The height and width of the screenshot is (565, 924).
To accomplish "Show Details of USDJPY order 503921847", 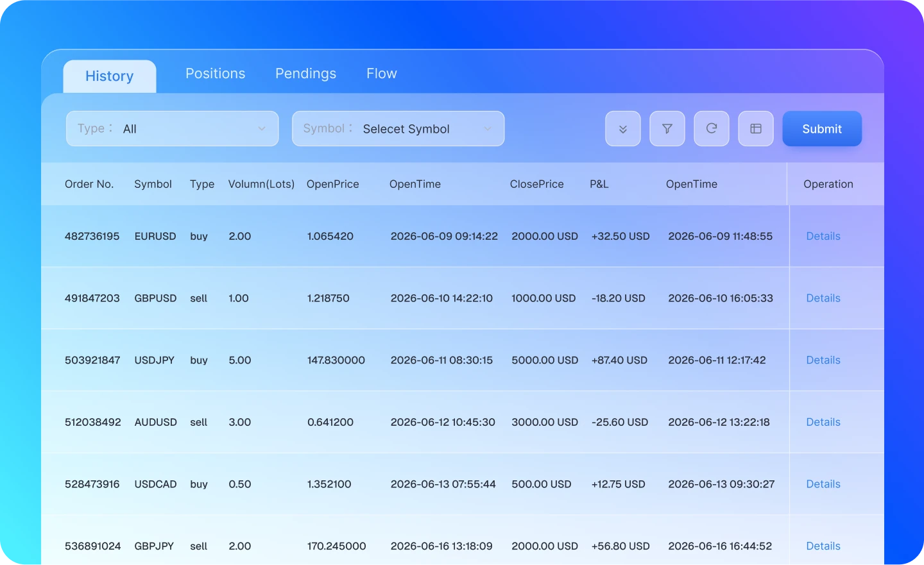I will 823,360.
